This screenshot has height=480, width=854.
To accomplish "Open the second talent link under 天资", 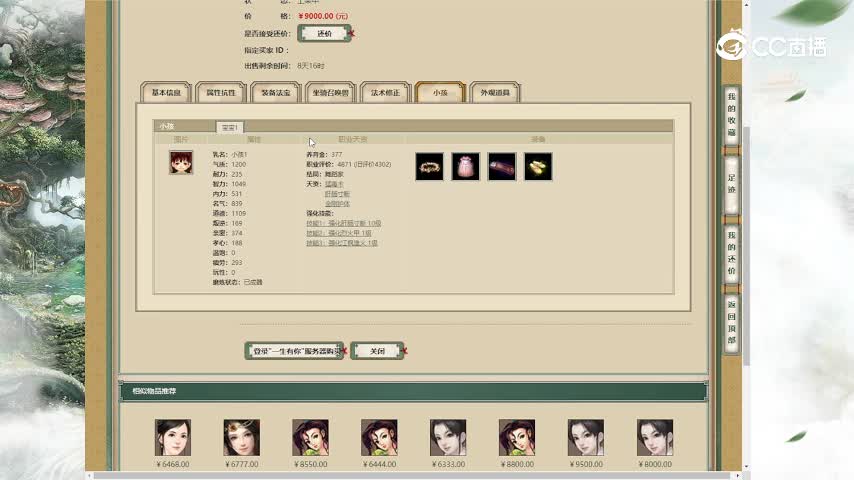I will coord(337,194).
